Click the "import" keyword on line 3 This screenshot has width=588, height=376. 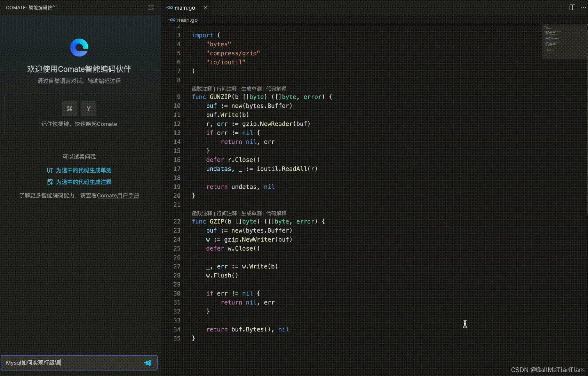coord(202,35)
